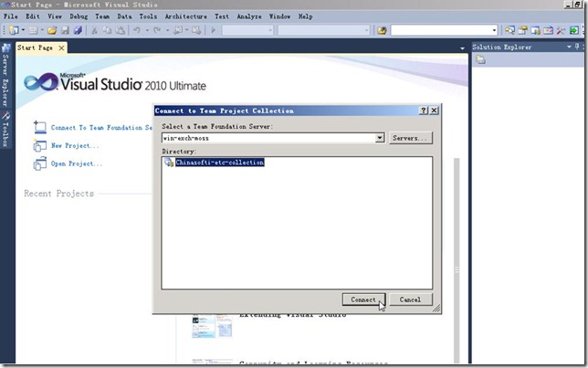The width and height of the screenshot is (588, 368).
Task: Click the Solution Explorer magnifier icon in toolbar
Action: (509, 30)
